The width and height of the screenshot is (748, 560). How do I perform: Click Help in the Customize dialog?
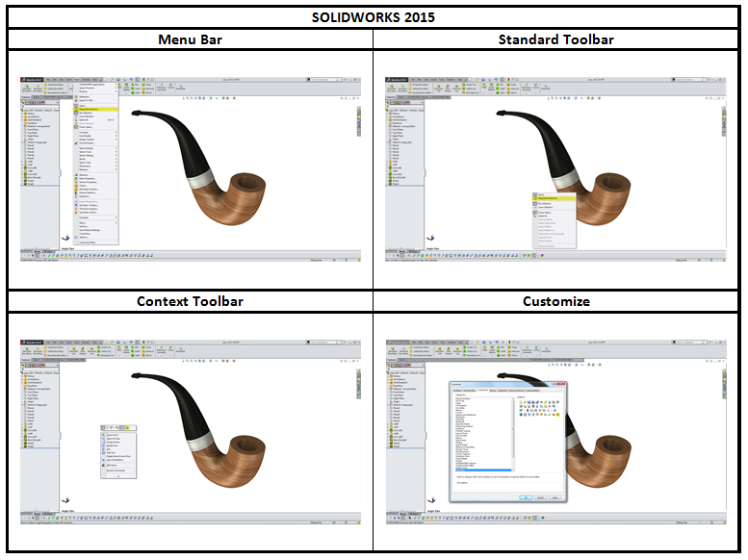coord(555,497)
